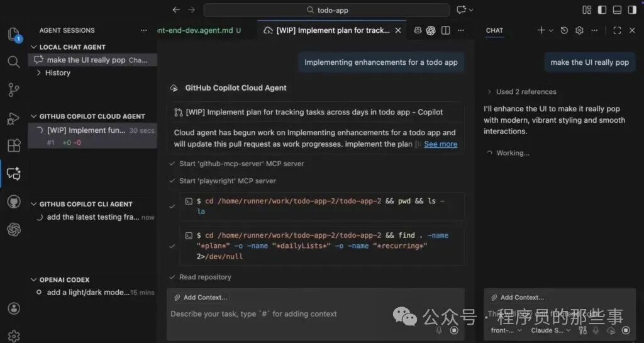
Task: Collapse the GITHUB COPILOT CLOUD AGENT section
Action: (34, 116)
